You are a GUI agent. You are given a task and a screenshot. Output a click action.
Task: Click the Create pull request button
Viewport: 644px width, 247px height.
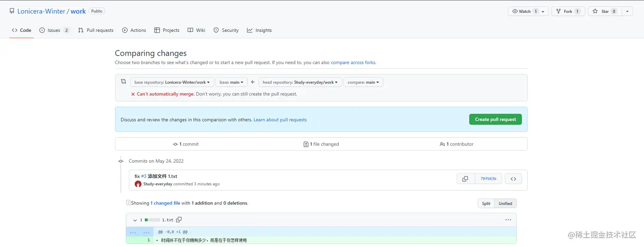pyautogui.click(x=495, y=119)
